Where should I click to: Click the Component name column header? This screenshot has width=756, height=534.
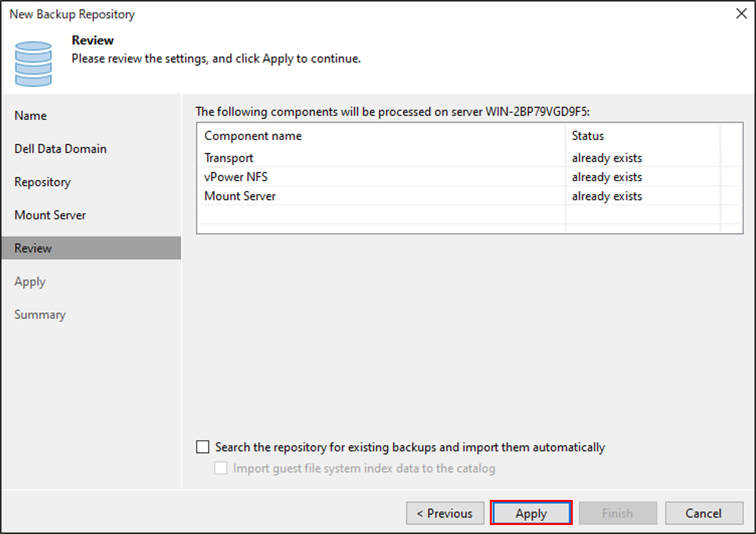coord(253,136)
